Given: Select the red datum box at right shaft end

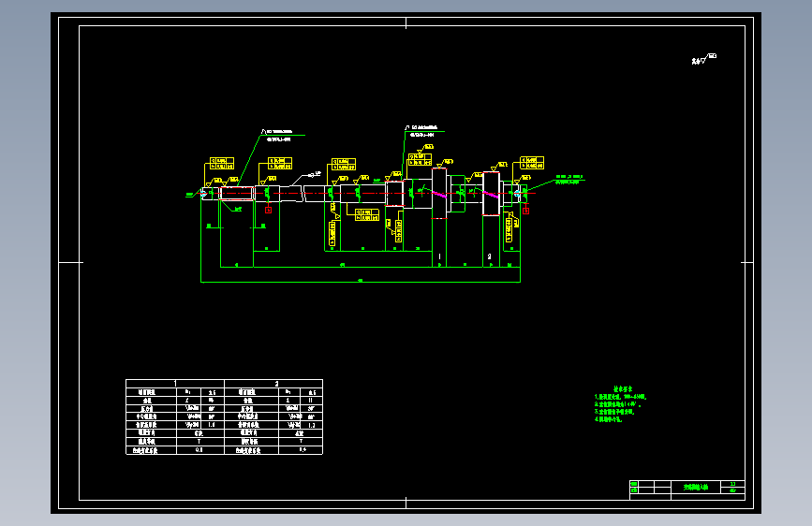Looking at the screenshot, I should pyautogui.click(x=525, y=211).
